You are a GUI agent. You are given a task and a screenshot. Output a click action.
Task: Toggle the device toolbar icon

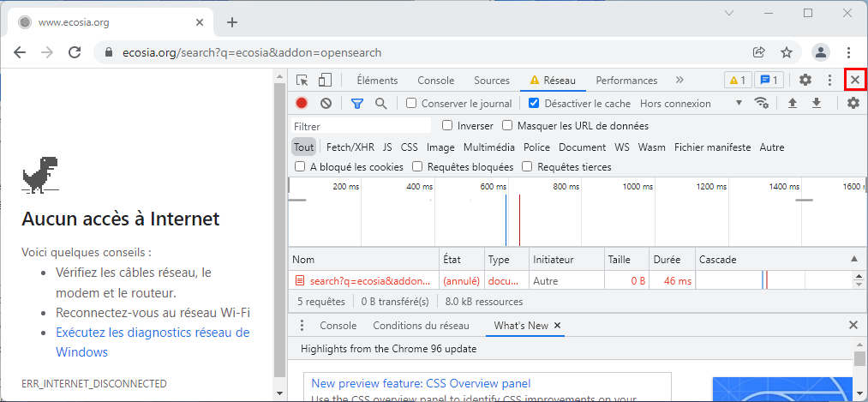[325, 81]
